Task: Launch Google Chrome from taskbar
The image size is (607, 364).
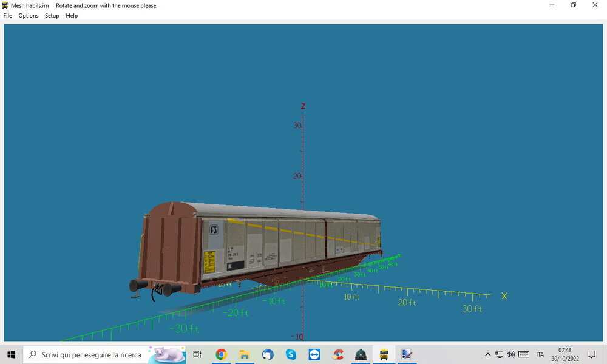Action: [x=221, y=354]
